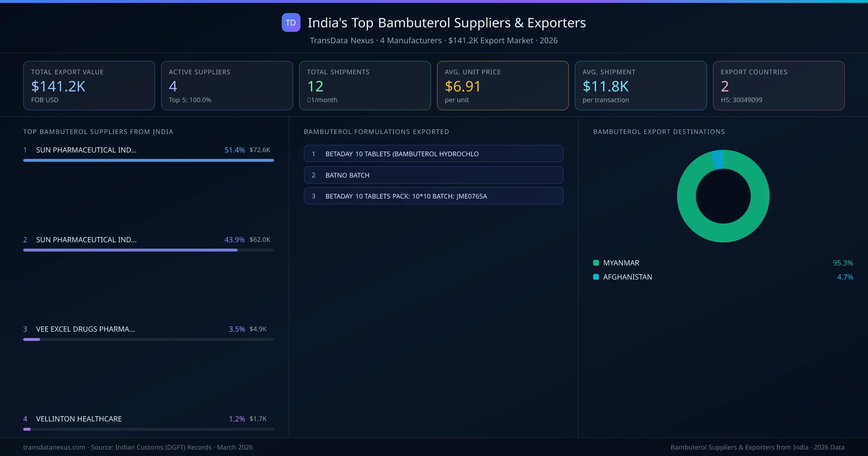
Task: Select the $72.6K value beside top supplier
Action: coord(259,149)
